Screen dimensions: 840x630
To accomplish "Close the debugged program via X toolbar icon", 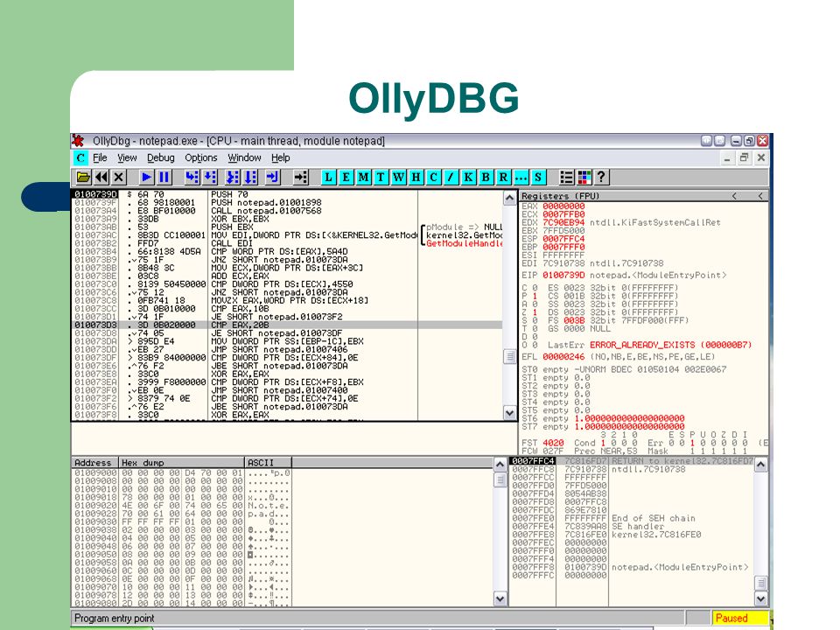I will (x=119, y=178).
